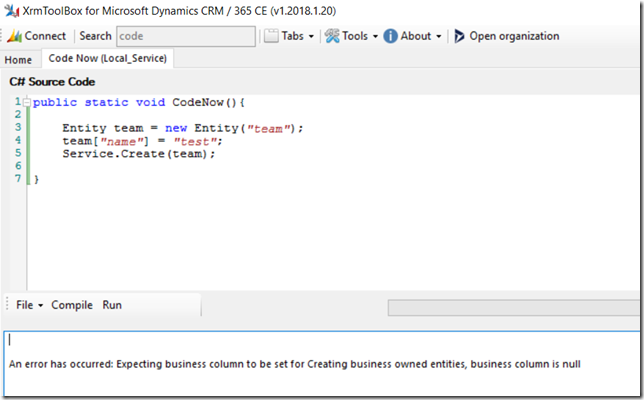Select the Code Now (Local_Service) tab
The image size is (644, 400).
(108, 58)
